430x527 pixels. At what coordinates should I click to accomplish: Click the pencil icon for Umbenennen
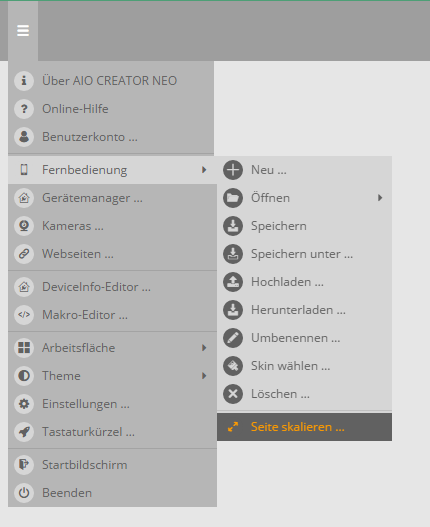click(x=233, y=338)
